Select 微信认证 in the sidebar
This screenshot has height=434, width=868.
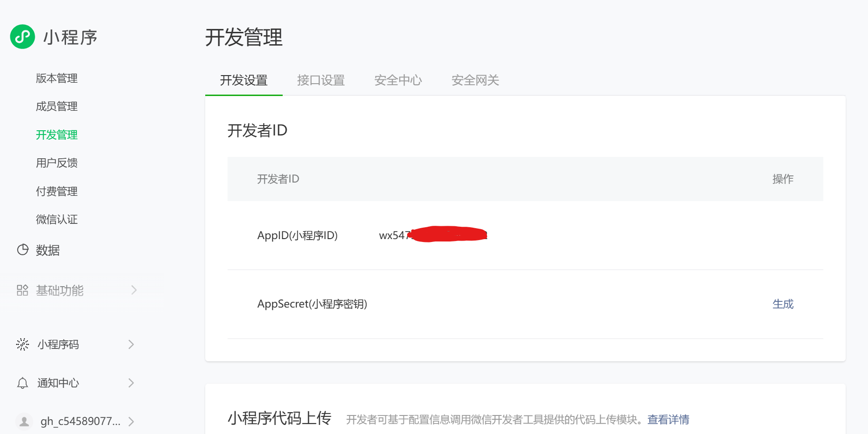(57, 220)
